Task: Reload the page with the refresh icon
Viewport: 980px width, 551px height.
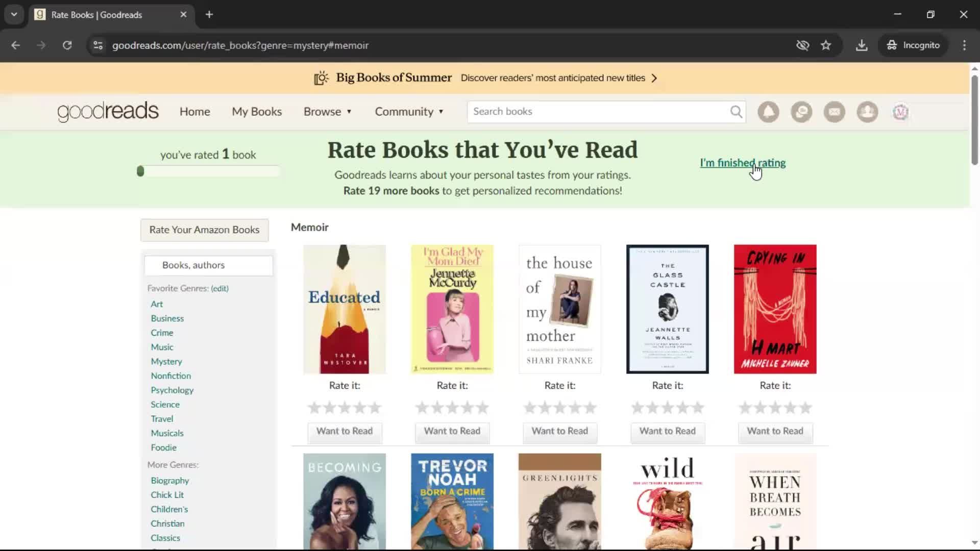Action: 67,45
